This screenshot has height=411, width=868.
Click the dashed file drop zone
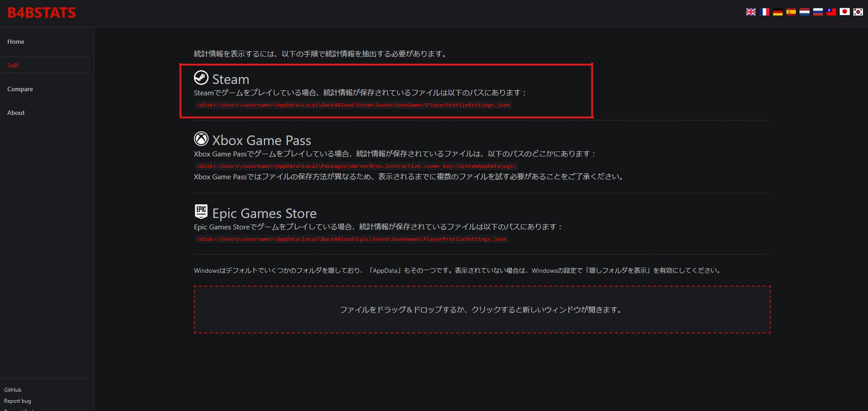pyautogui.click(x=482, y=310)
